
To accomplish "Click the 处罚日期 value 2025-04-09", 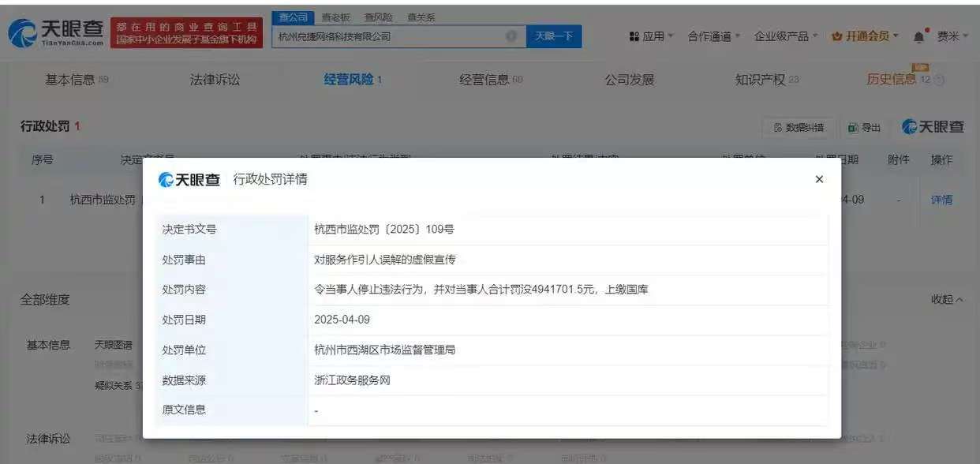I will coord(342,320).
